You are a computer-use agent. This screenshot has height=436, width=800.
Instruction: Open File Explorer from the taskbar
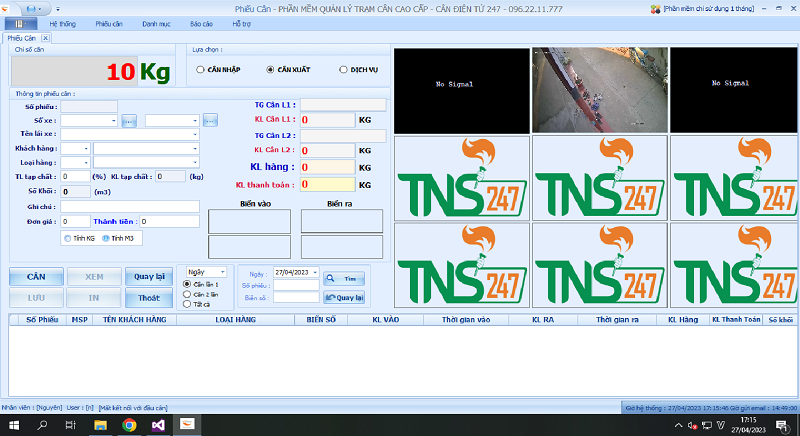click(x=100, y=425)
